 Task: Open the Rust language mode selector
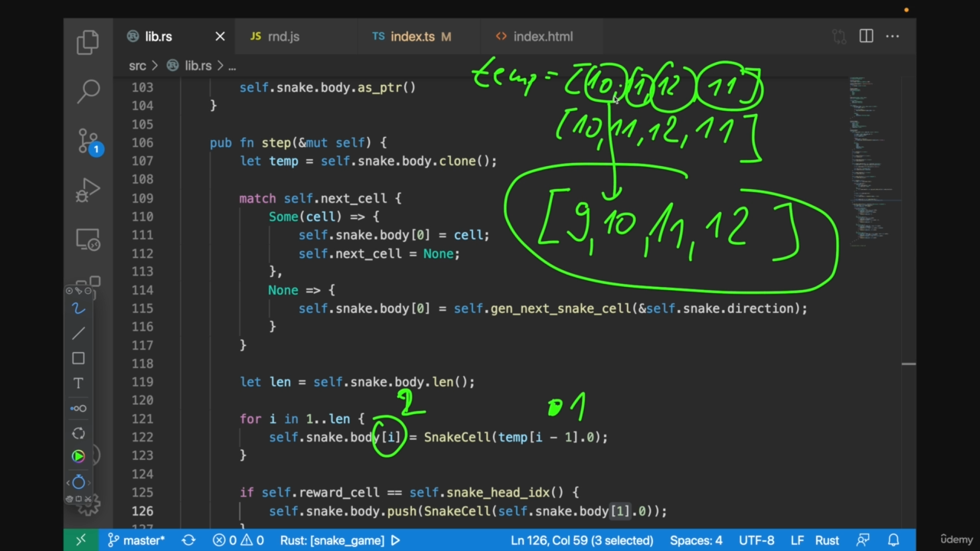[x=826, y=540]
